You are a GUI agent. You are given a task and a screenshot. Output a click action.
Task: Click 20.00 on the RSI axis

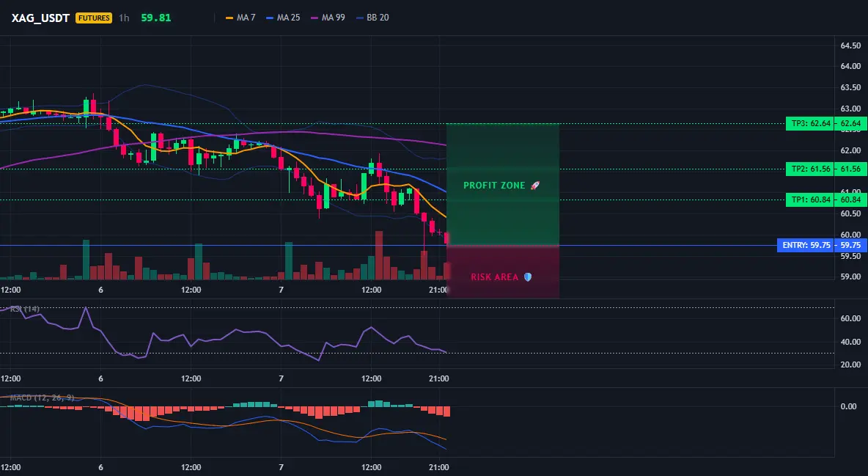point(851,365)
